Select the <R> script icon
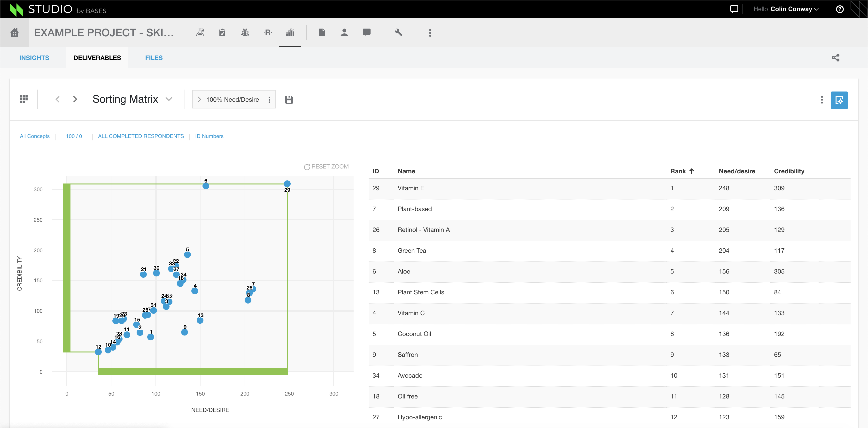Image resolution: width=868 pixels, height=428 pixels. tap(267, 32)
